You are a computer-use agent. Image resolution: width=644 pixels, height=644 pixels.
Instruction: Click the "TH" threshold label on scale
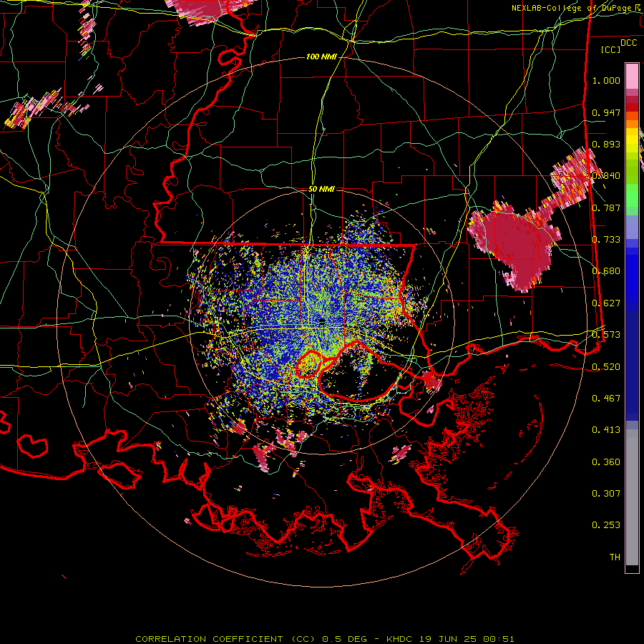[x=615, y=557]
